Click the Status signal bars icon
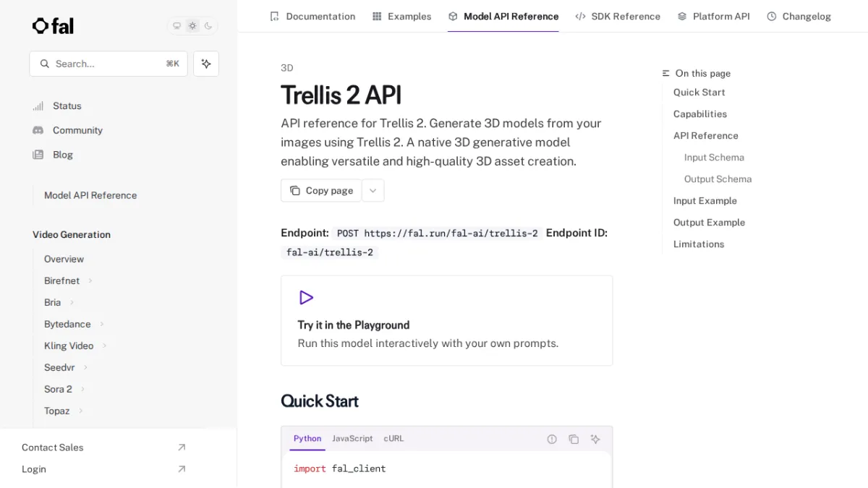Viewport: 868px width, 488px height. click(x=38, y=106)
